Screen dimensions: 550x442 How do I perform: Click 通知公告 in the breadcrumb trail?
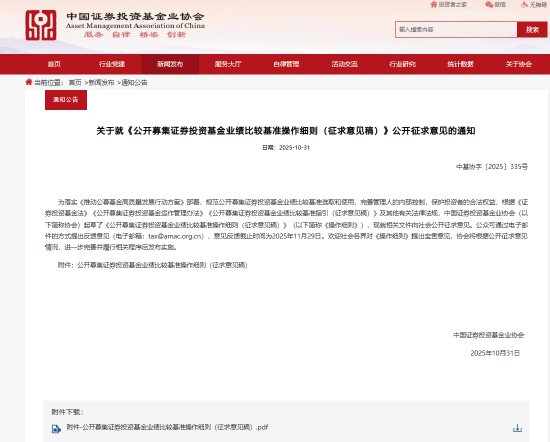(134, 82)
